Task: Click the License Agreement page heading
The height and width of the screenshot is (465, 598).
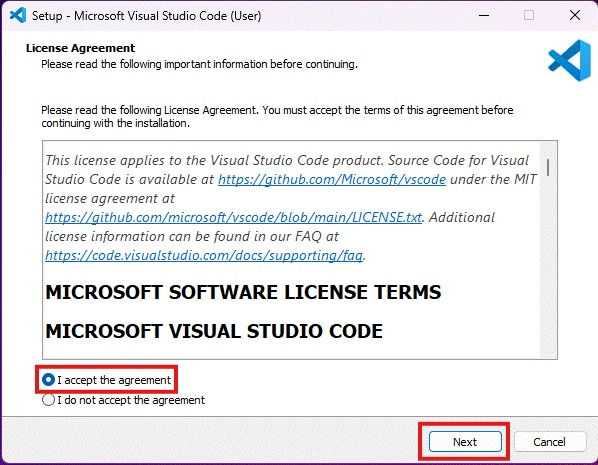Action: (80, 48)
